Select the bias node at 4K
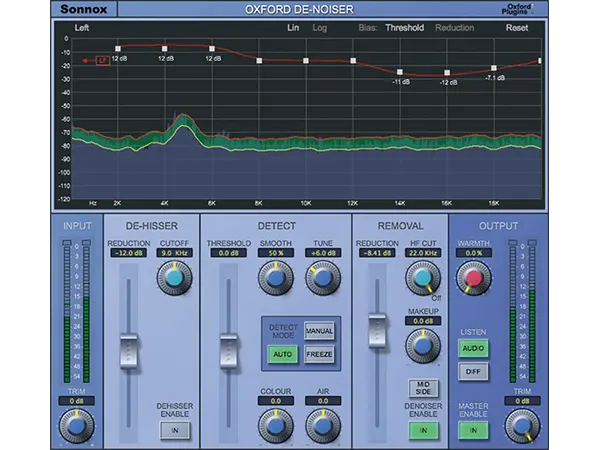 [x=165, y=49]
